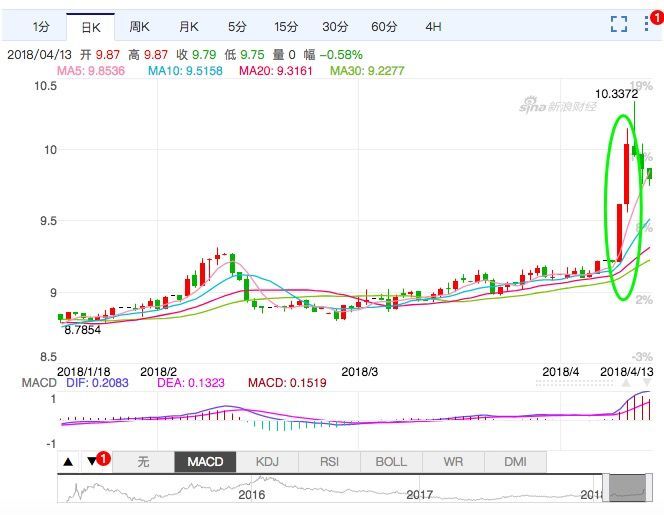664x515 pixels.
Task: Click the MA10: 9.5158 legend label
Action: pyautogui.click(x=185, y=71)
